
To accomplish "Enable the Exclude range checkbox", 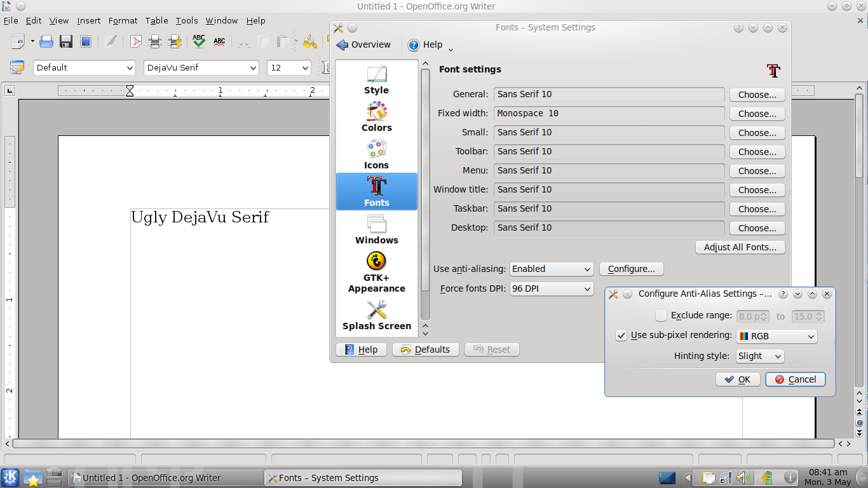I will point(661,316).
